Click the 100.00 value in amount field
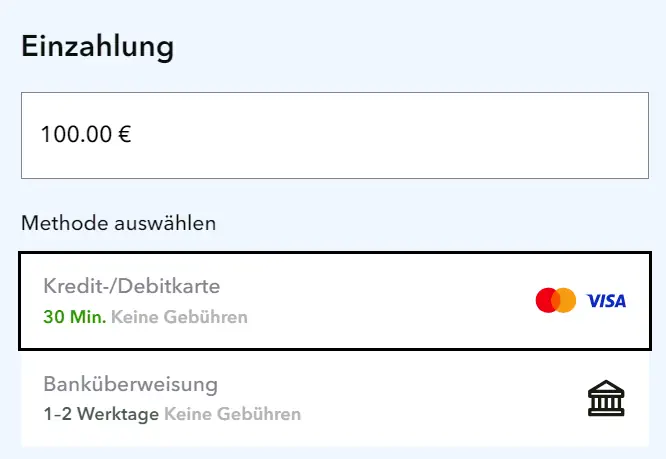 click(x=75, y=135)
